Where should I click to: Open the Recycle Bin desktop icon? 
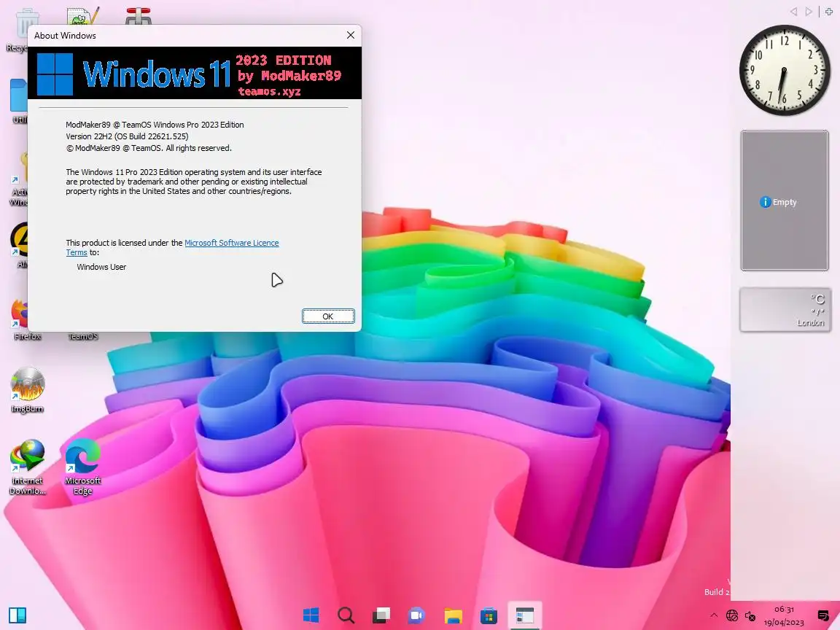[x=18, y=29]
